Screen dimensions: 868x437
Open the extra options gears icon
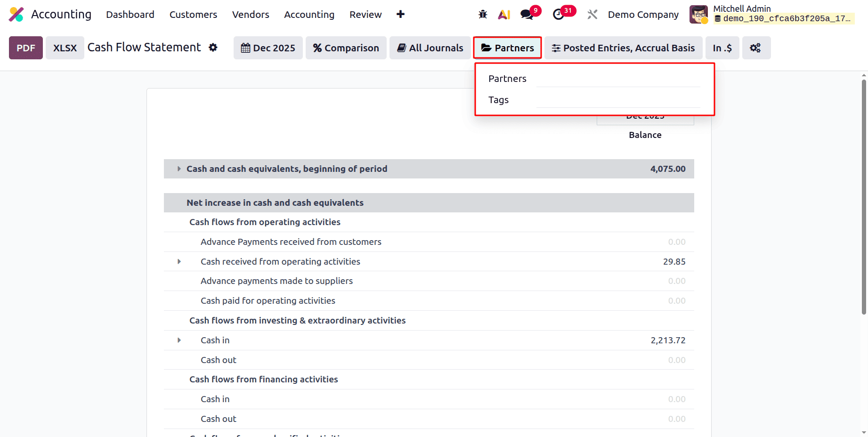click(x=756, y=48)
